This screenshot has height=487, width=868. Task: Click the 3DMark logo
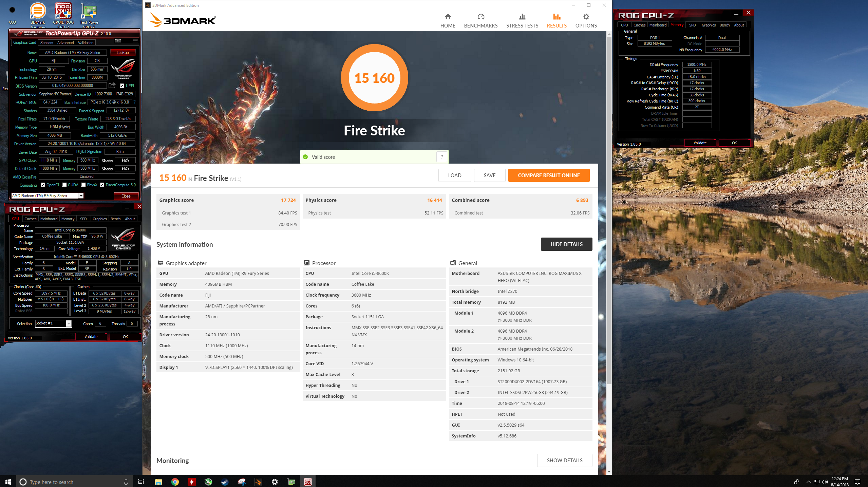182,20
